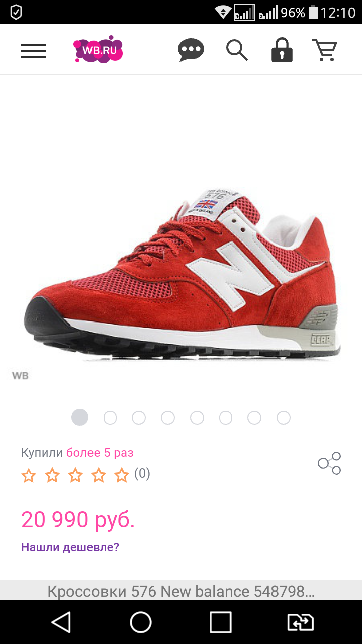Tap the review count (0)
The height and width of the screenshot is (644, 362).
pos(142,474)
